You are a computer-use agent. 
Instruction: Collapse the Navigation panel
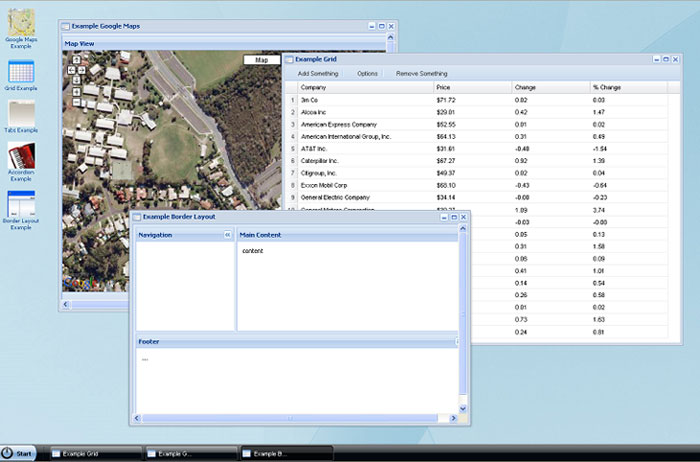pos(227,235)
